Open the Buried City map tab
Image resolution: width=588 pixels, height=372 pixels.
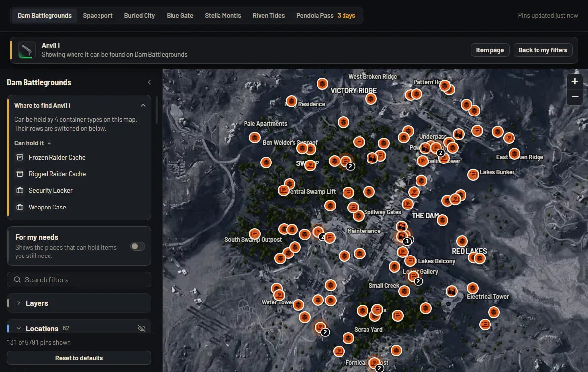coord(140,15)
